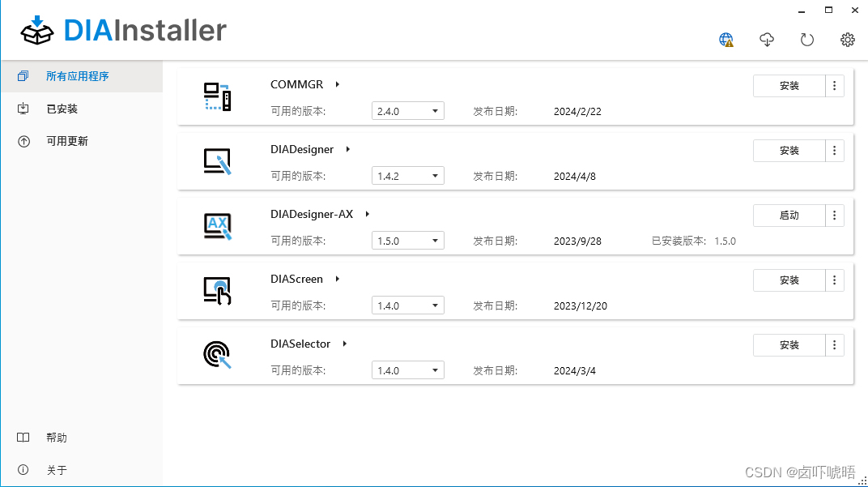This screenshot has height=487, width=868.
Task: Click the 帮助 book icon
Action: tap(23, 438)
